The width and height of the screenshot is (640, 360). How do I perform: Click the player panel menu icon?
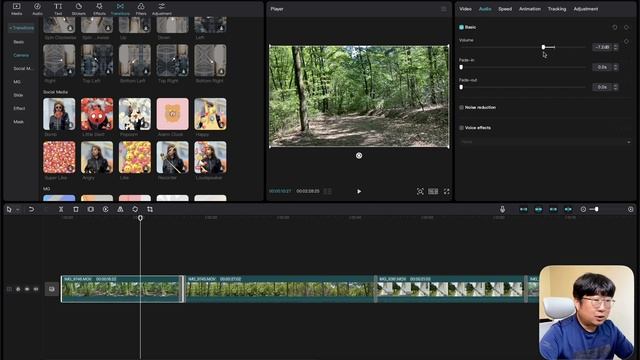click(444, 9)
